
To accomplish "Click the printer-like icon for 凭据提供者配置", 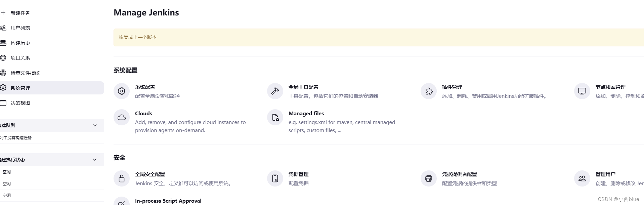I will click(x=429, y=178).
